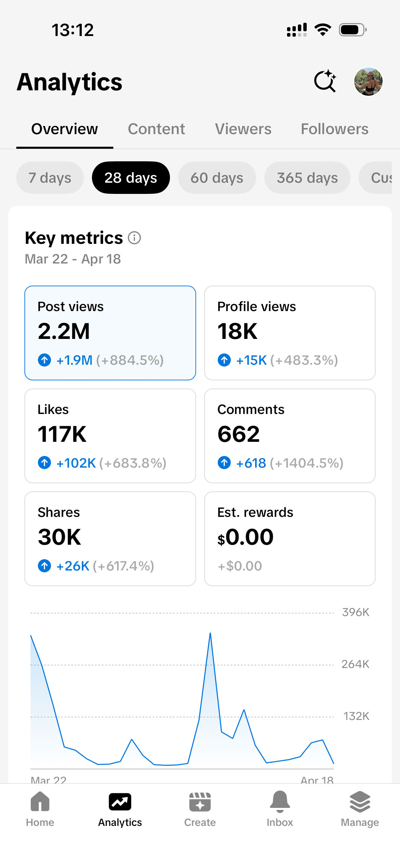Select the 365 days range chip
400x868 pixels.
tap(307, 178)
